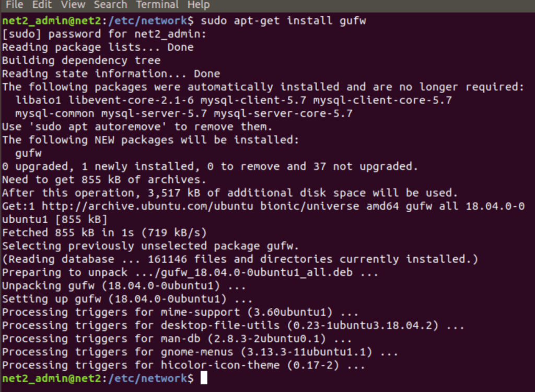
Task: Open the View menu
Action: click(x=73, y=5)
